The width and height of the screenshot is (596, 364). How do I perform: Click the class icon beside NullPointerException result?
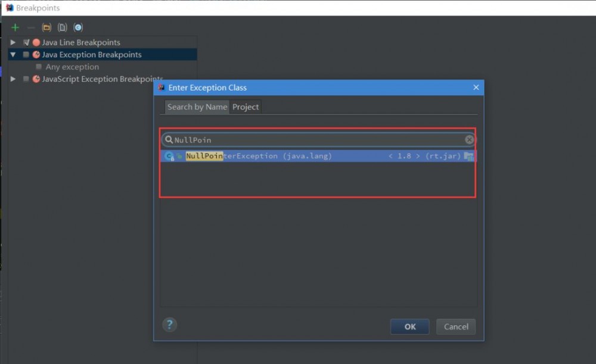[169, 155]
